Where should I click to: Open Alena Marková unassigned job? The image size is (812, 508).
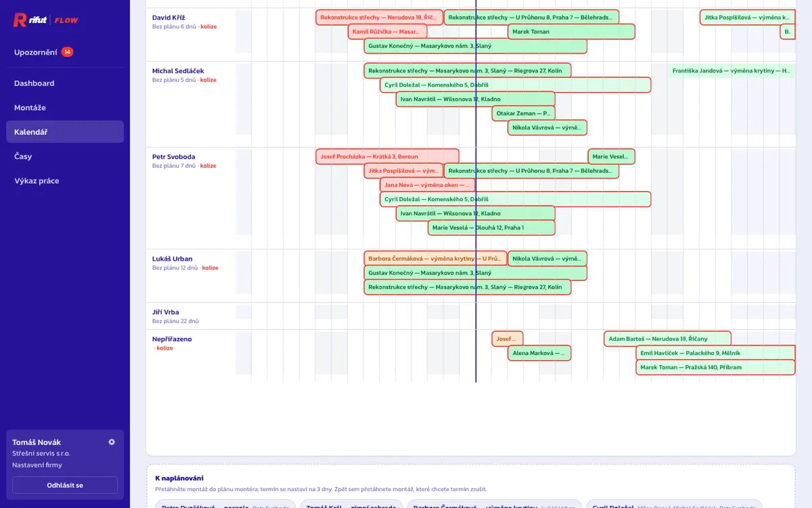pyautogui.click(x=539, y=354)
